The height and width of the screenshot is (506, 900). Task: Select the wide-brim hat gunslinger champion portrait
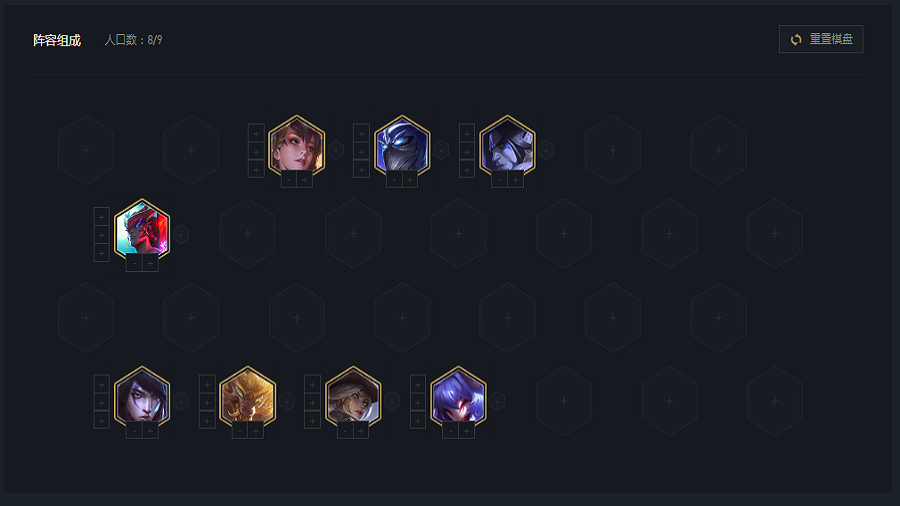point(353,397)
